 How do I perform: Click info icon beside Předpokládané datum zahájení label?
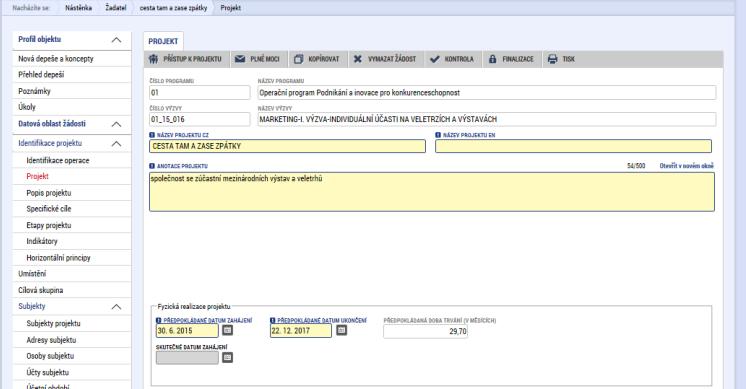(159, 321)
